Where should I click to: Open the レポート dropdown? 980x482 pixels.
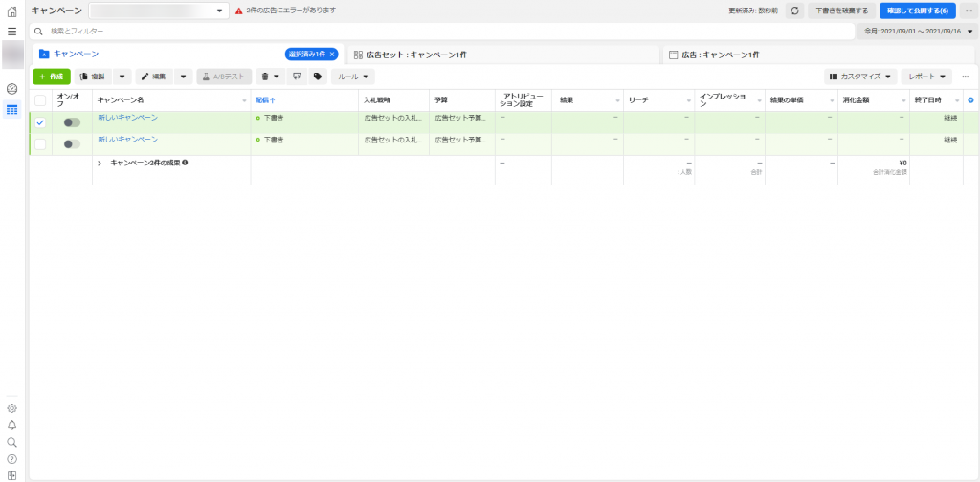[926, 77]
